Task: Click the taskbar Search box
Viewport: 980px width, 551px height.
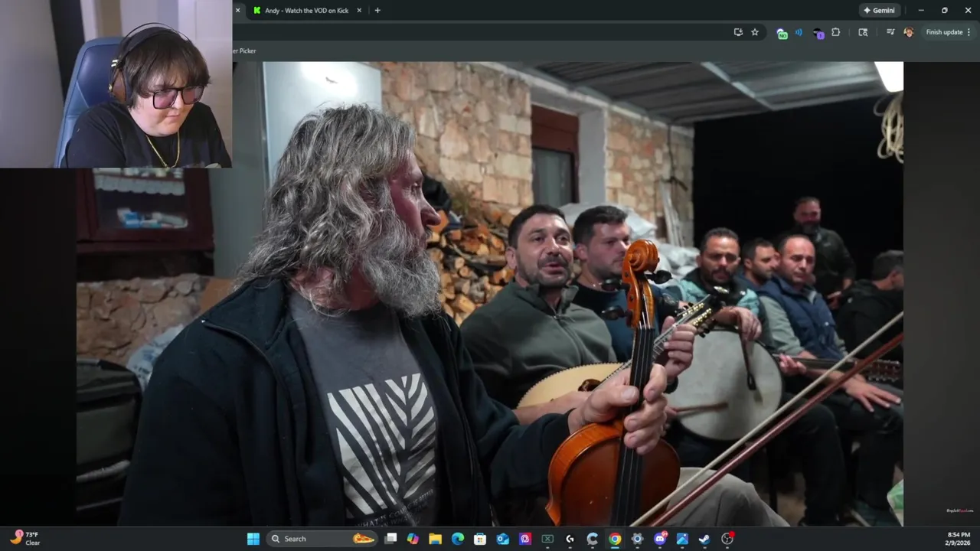Action: (x=322, y=539)
